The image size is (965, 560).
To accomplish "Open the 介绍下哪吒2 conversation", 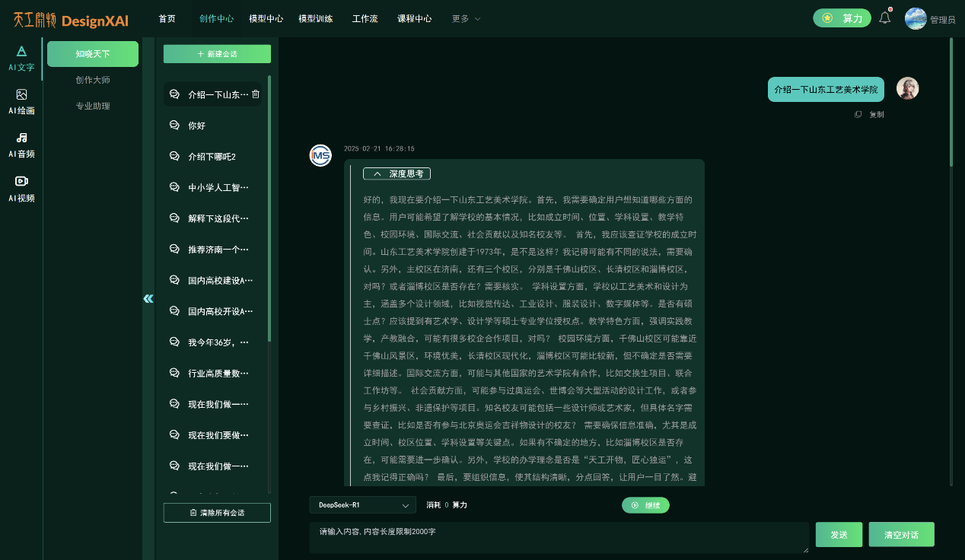I will click(x=212, y=157).
